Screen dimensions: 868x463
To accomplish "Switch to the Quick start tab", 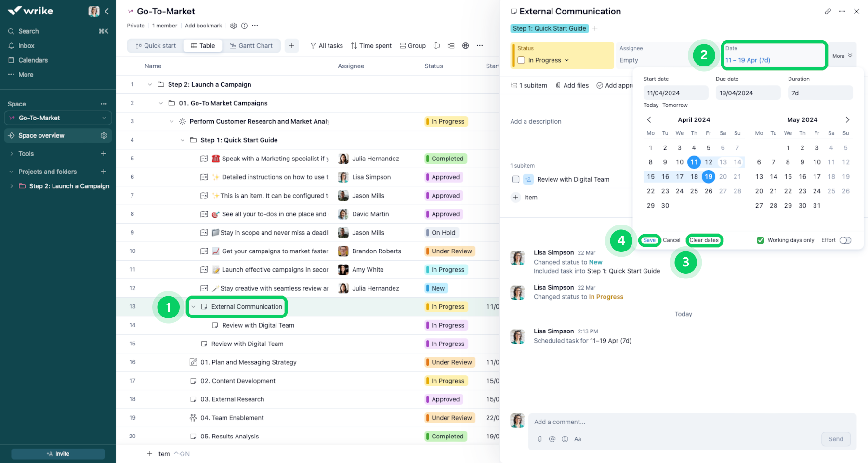I will (156, 46).
